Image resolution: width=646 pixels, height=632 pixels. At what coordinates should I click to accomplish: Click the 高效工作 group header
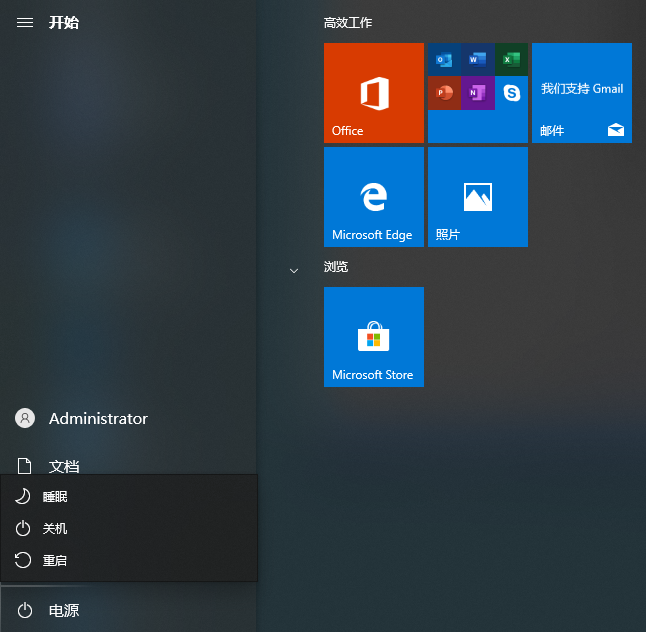click(348, 23)
